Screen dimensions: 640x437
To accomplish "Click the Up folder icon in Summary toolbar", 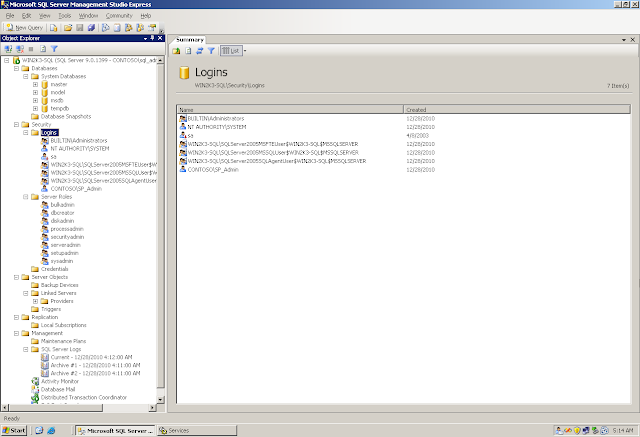I will [176, 51].
